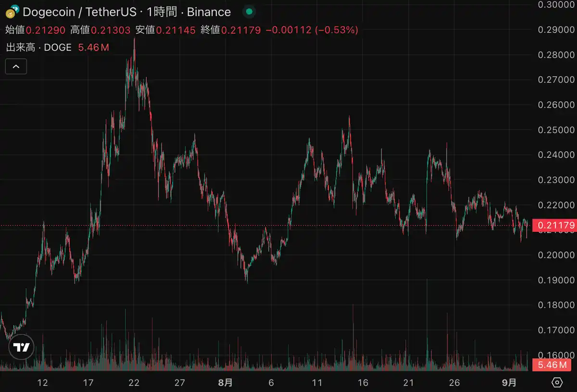Click the 0.20000 price axis label
This screenshot has width=577, height=392.
click(x=556, y=255)
